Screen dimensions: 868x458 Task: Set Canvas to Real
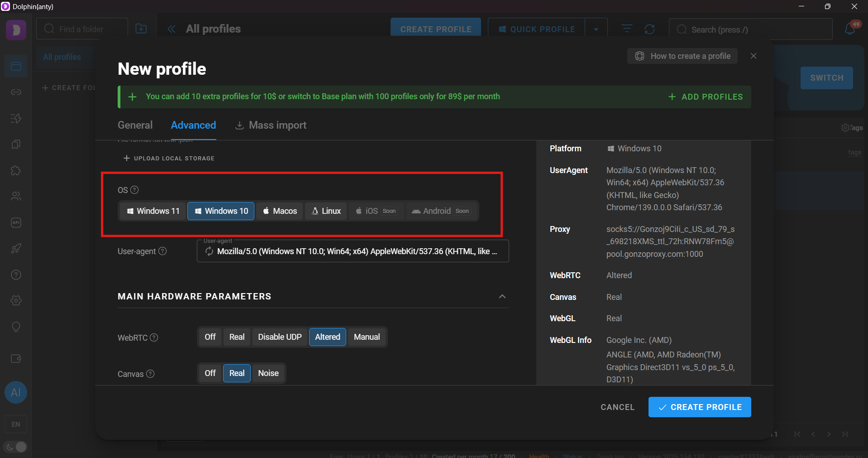237,373
